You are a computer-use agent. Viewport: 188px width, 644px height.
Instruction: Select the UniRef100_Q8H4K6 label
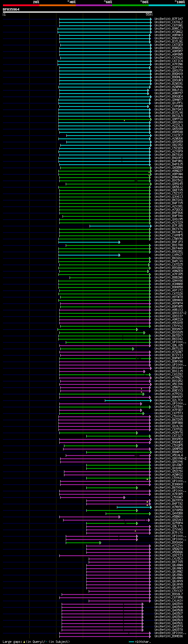(x=169, y=300)
